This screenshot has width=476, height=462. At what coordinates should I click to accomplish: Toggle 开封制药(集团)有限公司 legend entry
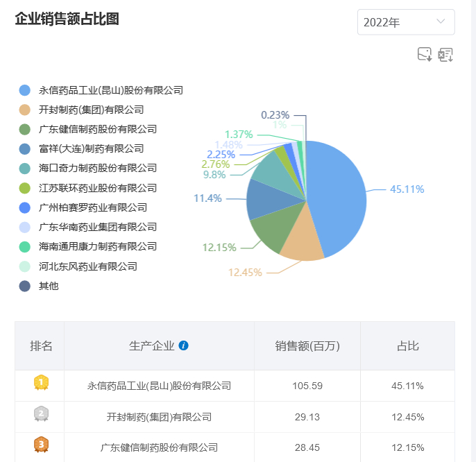click(91, 110)
